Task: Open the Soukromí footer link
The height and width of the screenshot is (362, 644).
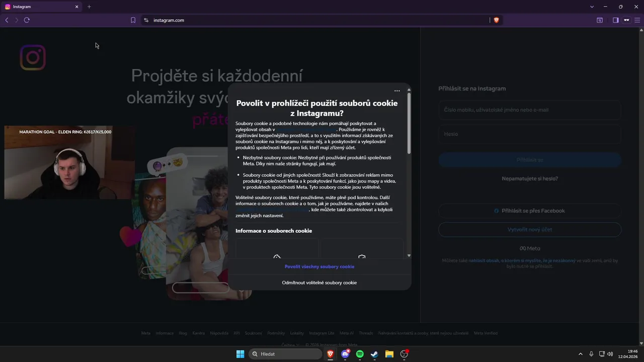Action: 254,333
